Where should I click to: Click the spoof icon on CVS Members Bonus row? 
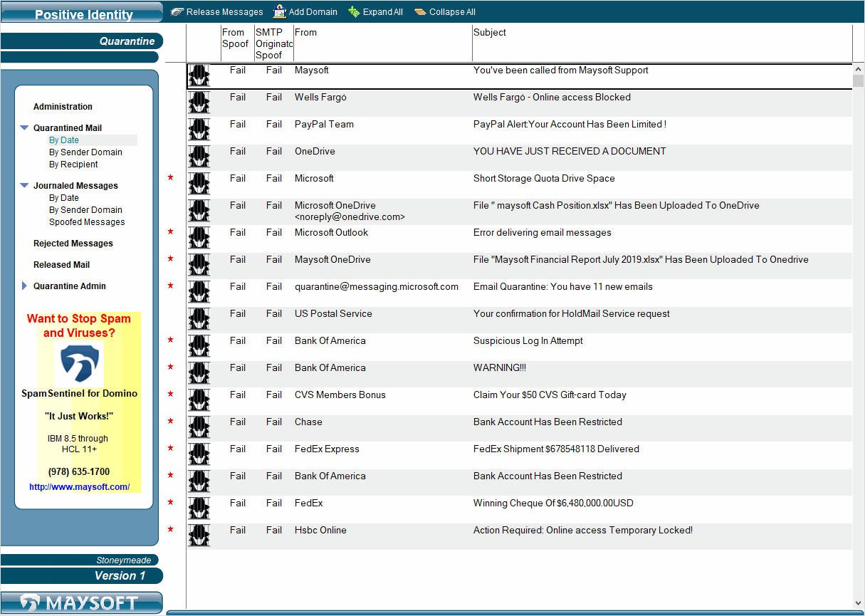pyautogui.click(x=199, y=401)
